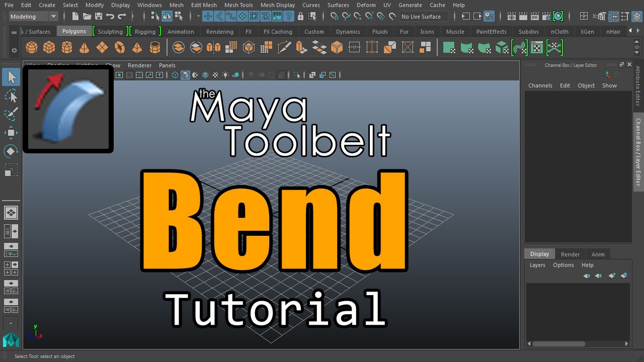This screenshot has height=362, width=644.
Task: Create a polygon plane from the shelf
Action: (102, 48)
